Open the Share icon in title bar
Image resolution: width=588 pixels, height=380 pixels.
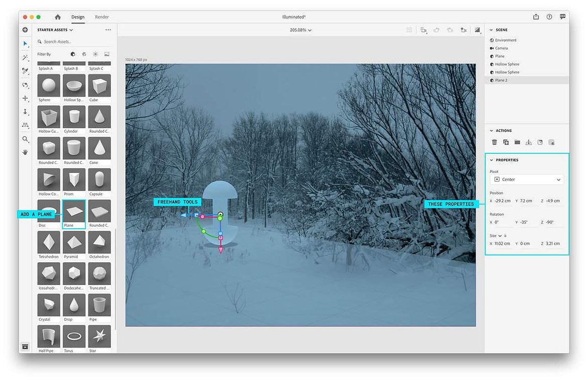tap(536, 17)
